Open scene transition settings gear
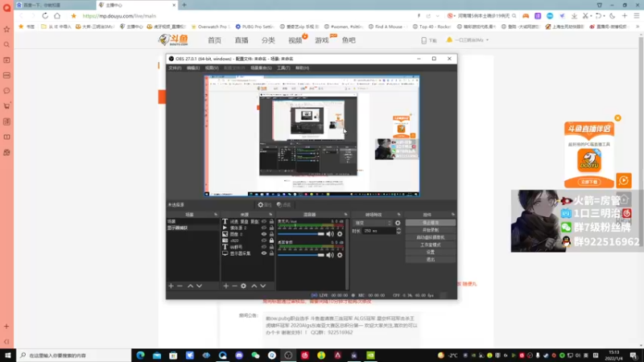 398,223
